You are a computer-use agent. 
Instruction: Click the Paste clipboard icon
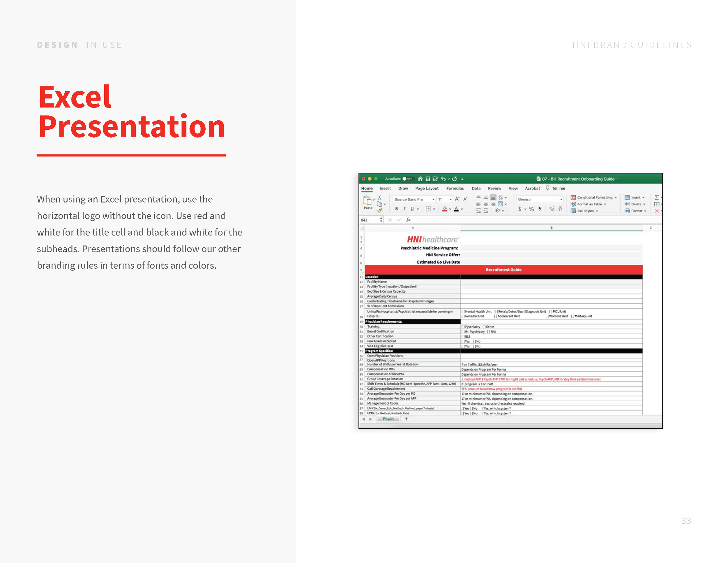[x=367, y=200]
